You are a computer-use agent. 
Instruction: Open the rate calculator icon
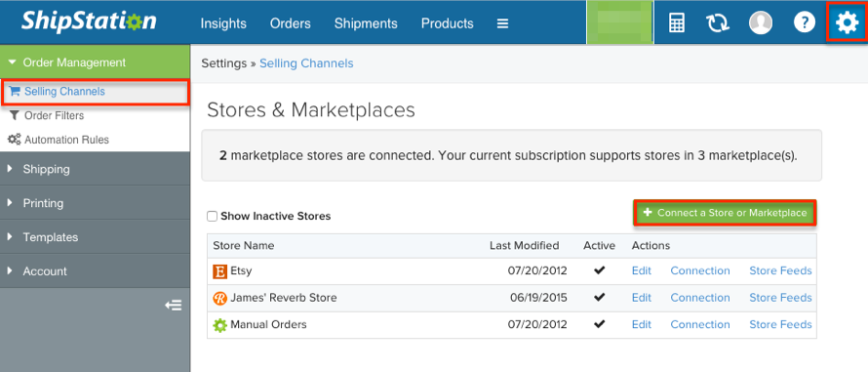(677, 22)
